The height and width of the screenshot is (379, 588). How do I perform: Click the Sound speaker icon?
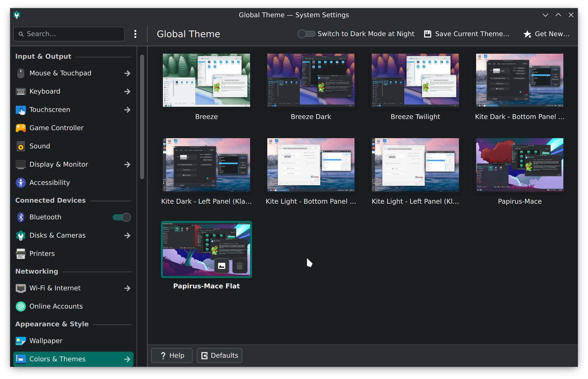click(21, 146)
